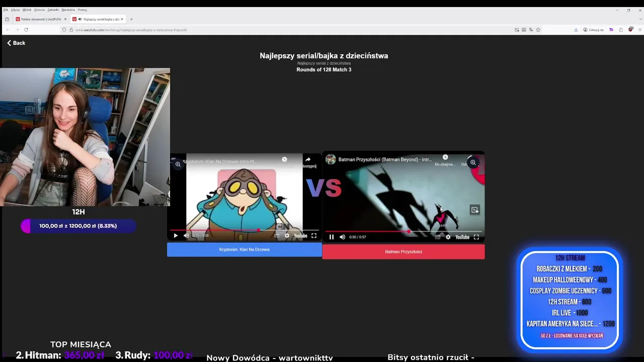Screen dimensions: 644x362
Task: Open the extensions puzzle icon
Action: pos(621,30)
